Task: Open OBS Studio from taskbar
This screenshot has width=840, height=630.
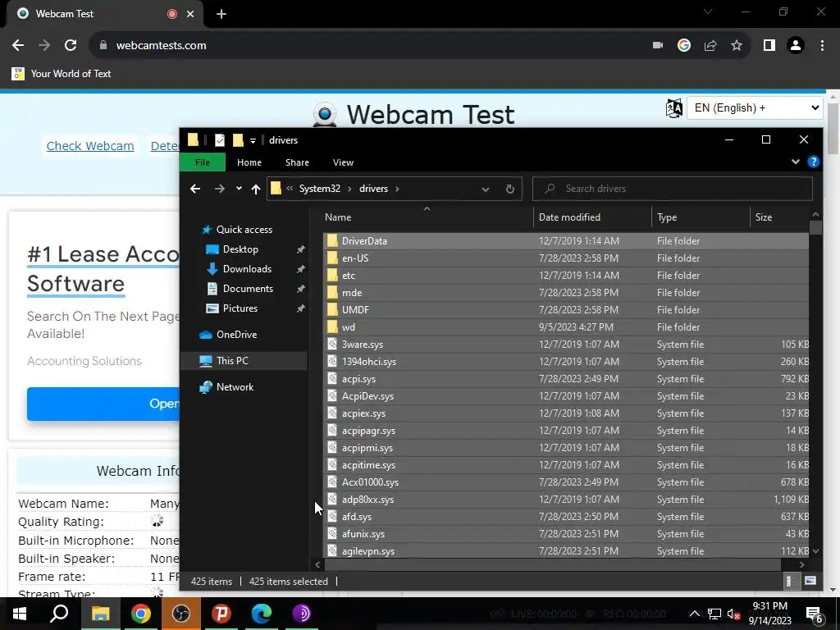Action: tap(180, 614)
